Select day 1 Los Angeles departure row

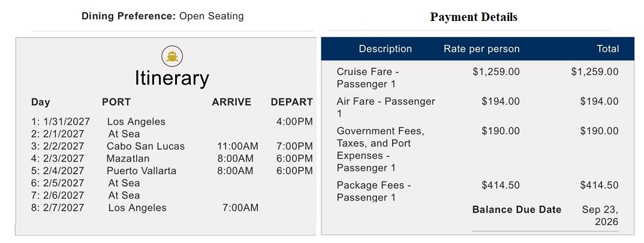(136, 121)
